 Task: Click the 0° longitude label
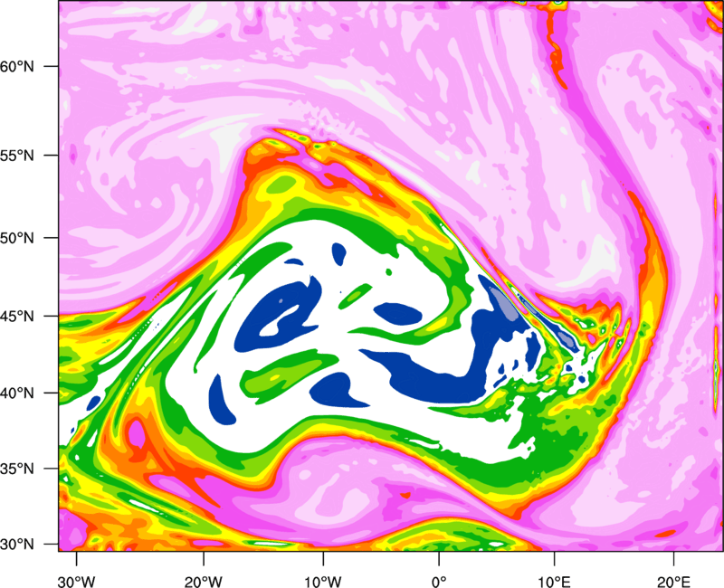(x=439, y=582)
